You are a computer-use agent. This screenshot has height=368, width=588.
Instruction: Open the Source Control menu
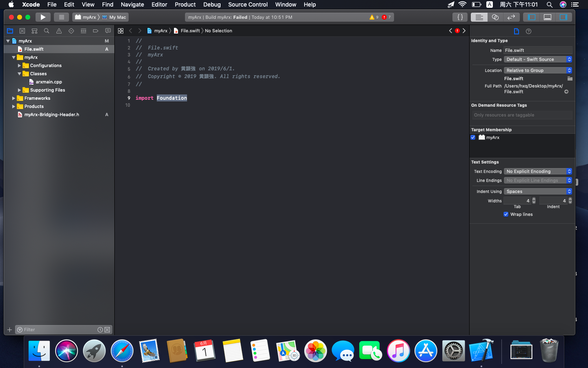(247, 4)
